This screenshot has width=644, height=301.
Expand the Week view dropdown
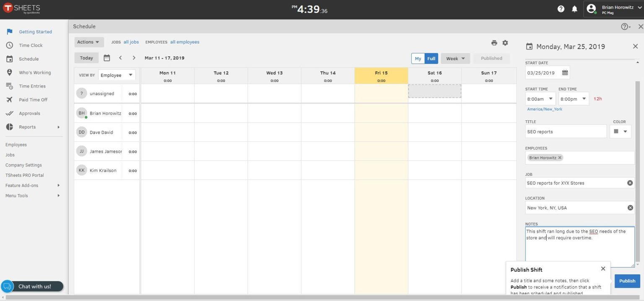point(455,58)
